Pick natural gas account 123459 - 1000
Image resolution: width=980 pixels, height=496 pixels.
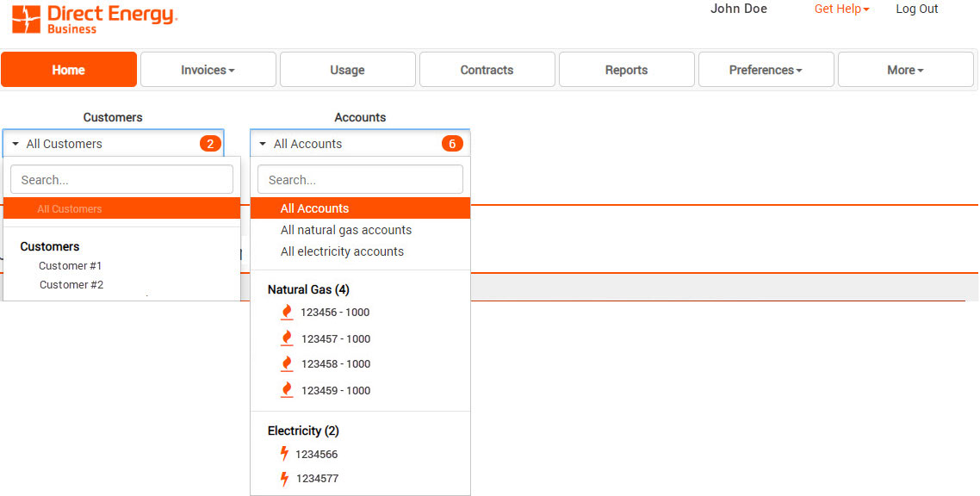336,390
